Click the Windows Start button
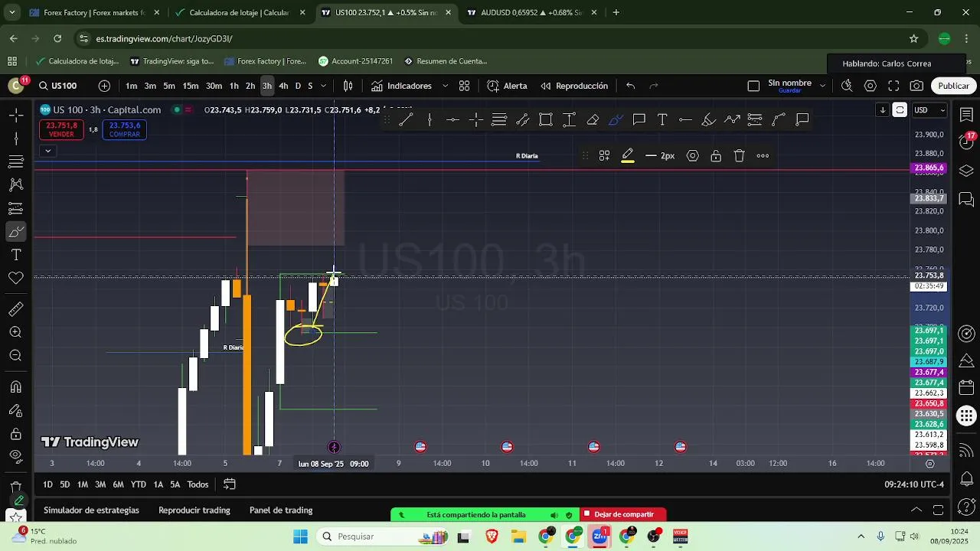Image resolution: width=980 pixels, height=551 pixels. tap(300, 536)
